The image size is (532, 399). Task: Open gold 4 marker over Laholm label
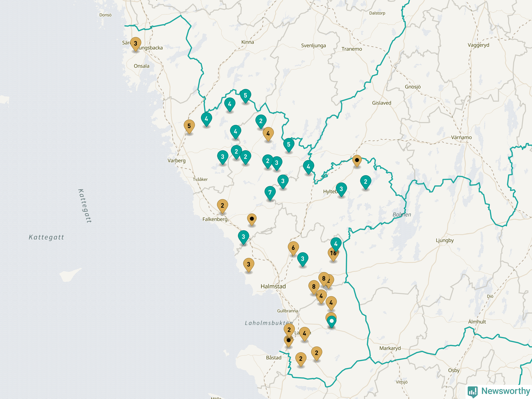304,333
